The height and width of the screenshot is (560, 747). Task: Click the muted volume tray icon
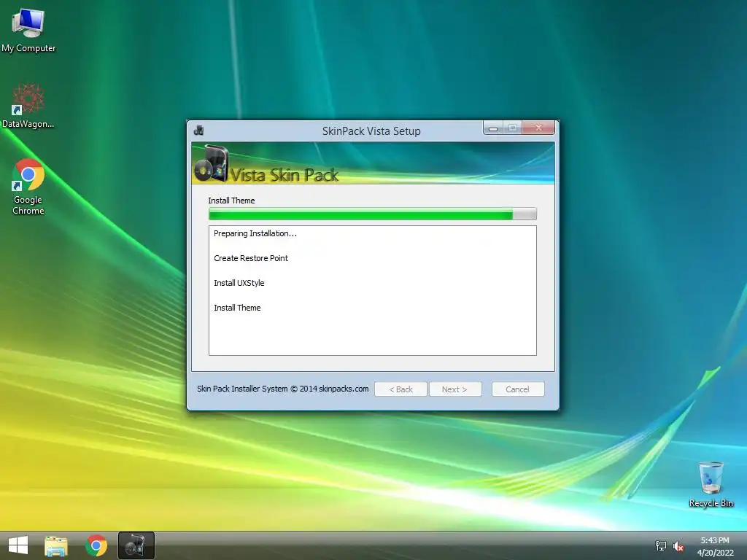click(x=678, y=546)
